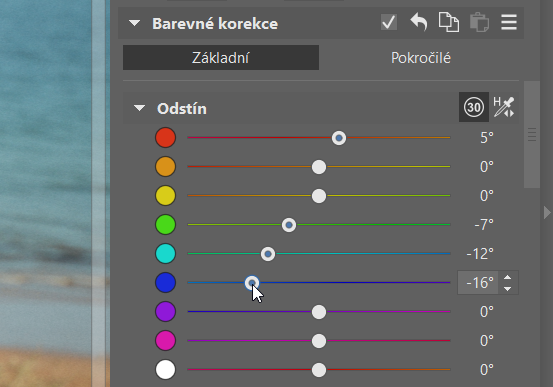Click the blue color swatch
The height and width of the screenshot is (387, 553).
[165, 283]
